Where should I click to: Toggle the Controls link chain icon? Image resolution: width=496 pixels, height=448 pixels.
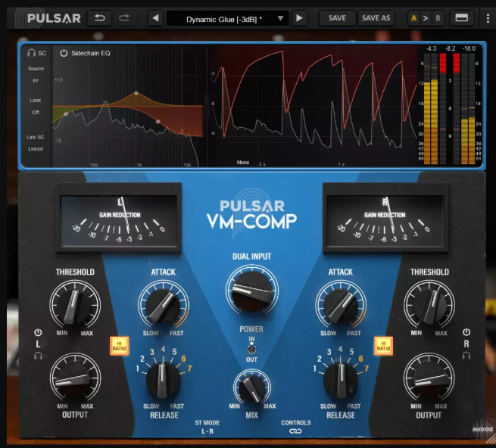click(295, 431)
